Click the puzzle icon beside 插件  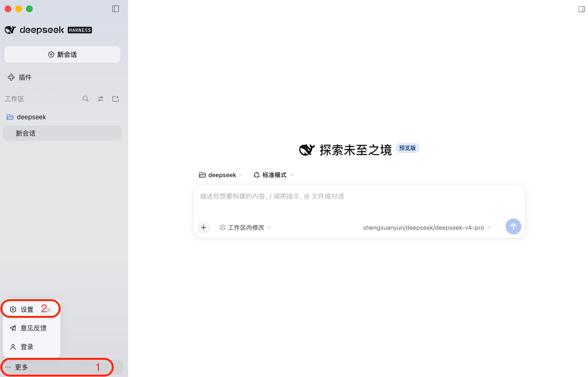(x=11, y=77)
